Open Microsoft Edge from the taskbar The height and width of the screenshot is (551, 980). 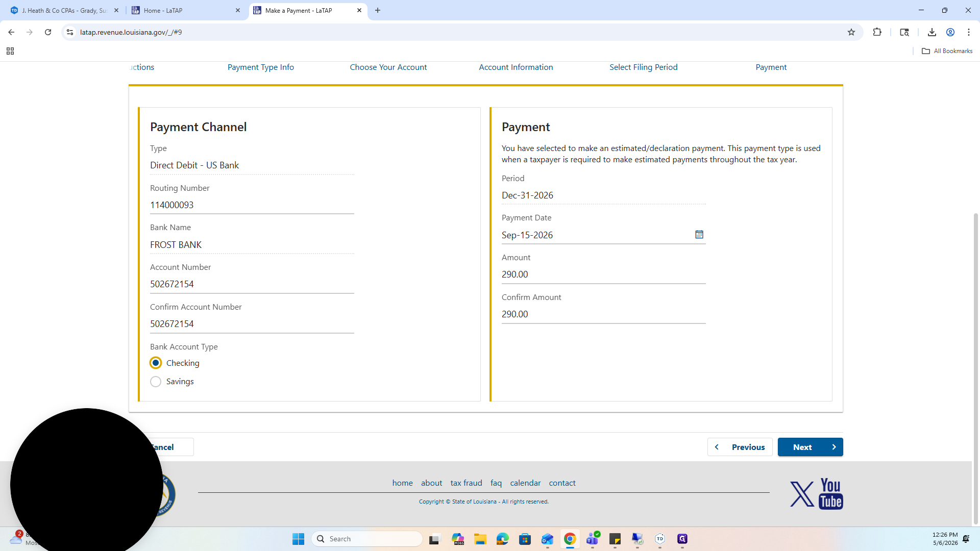pos(503,539)
